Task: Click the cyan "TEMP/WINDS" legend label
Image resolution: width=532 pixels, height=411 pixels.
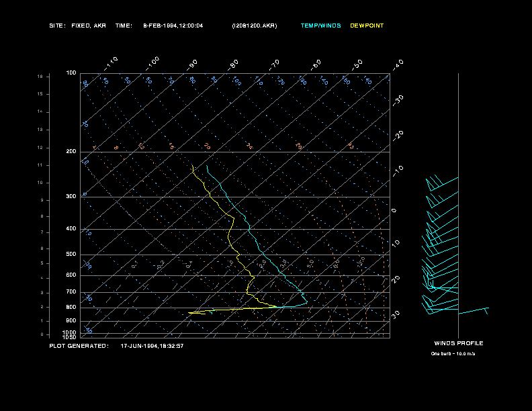Action: [x=320, y=26]
